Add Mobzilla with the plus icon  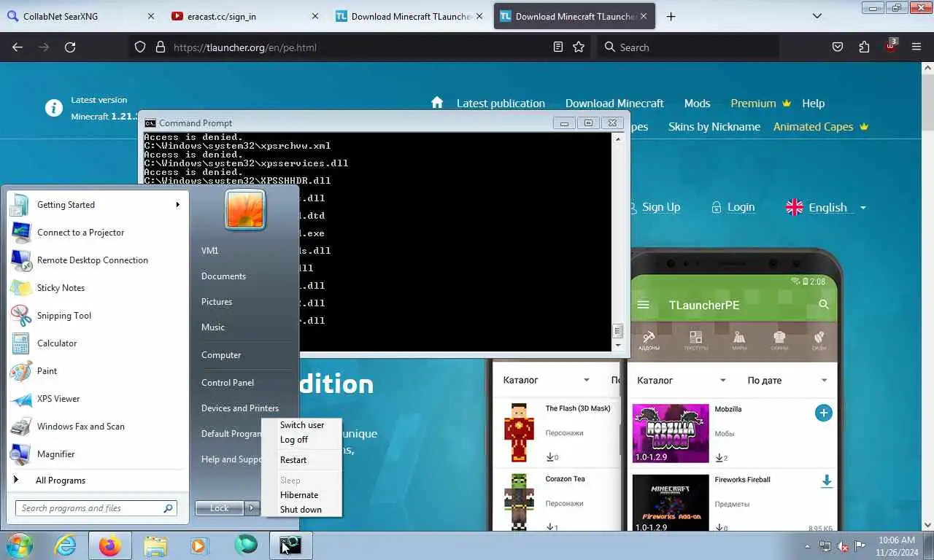point(823,413)
